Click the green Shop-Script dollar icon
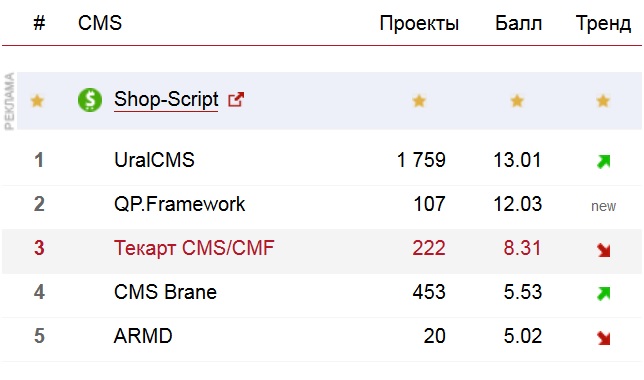This screenshot has width=644, height=380. click(90, 100)
